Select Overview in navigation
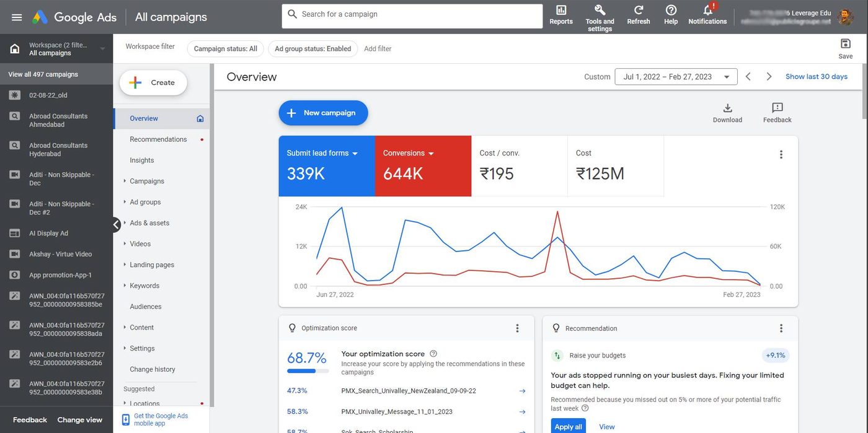 (x=162, y=118)
